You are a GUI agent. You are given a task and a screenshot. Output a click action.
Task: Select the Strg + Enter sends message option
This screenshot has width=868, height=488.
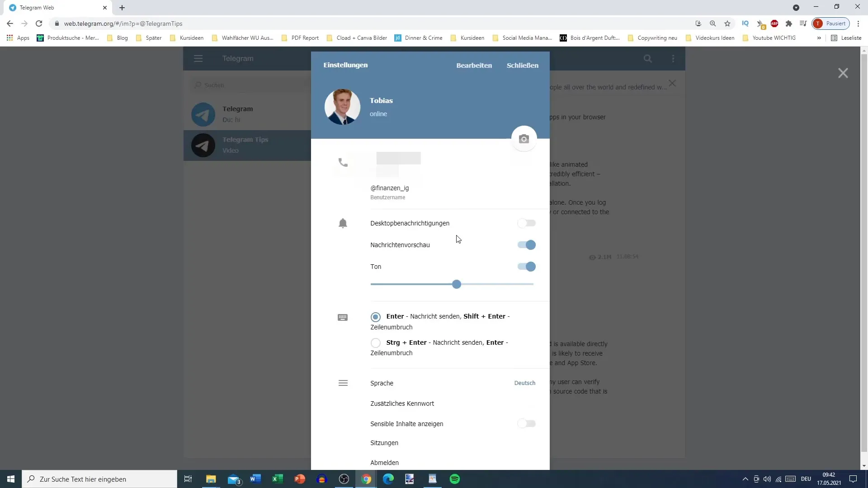pyautogui.click(x=376, y=343)
